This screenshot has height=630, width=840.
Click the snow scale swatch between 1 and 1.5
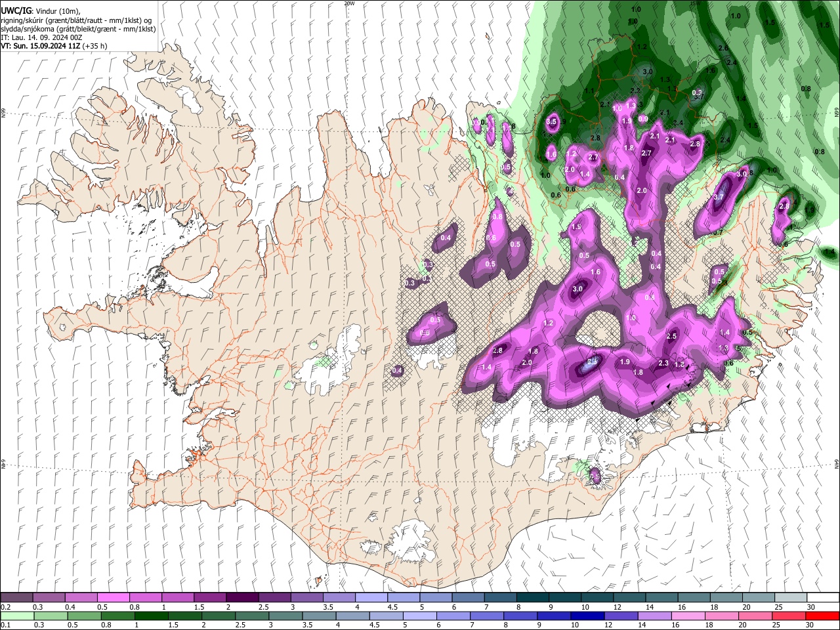(x=177, y=598)
